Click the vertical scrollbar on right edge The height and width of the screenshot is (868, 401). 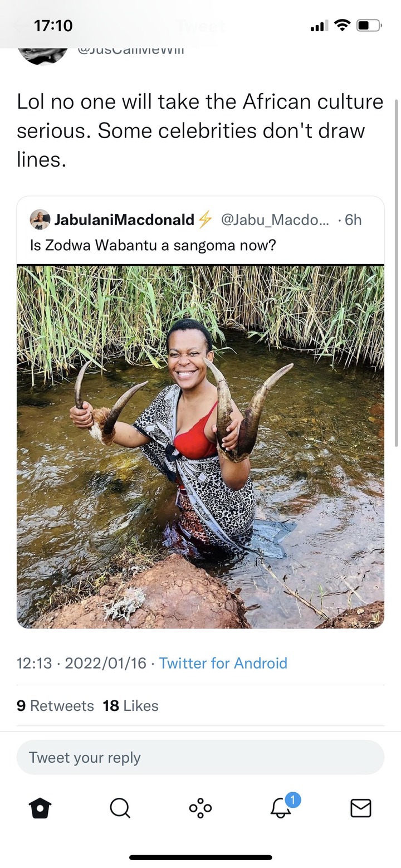point(397,273)
